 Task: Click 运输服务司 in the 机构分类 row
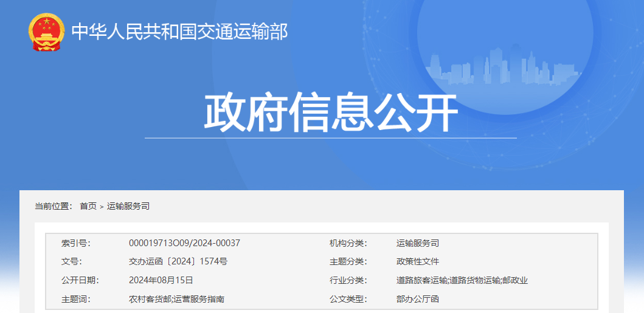point(417,243)
